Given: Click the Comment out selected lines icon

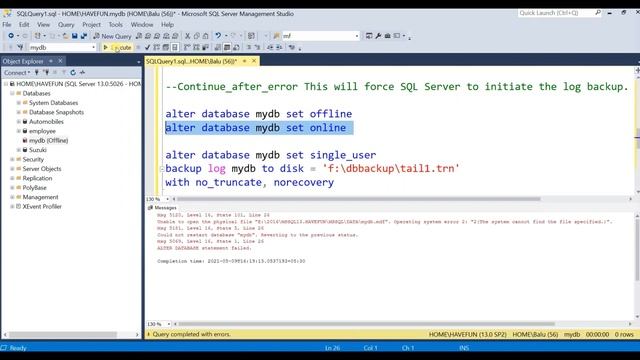Looking at the screenshot, I should click(249, 47).
